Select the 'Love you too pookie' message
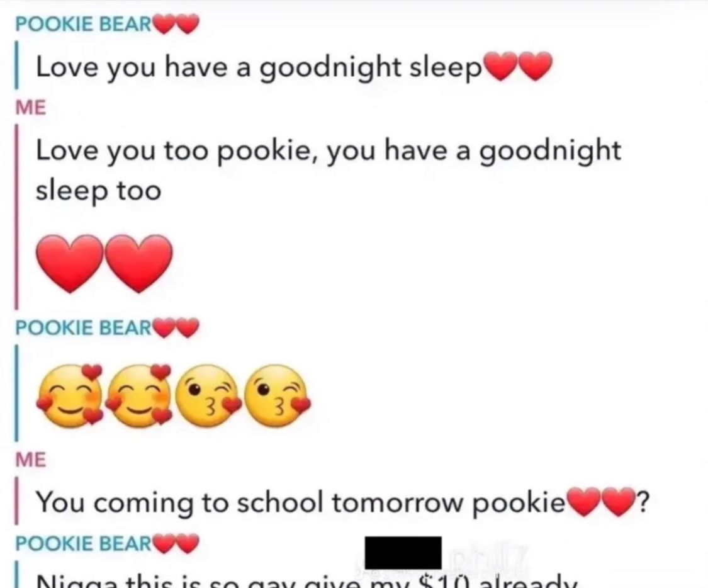 (329, 170)
